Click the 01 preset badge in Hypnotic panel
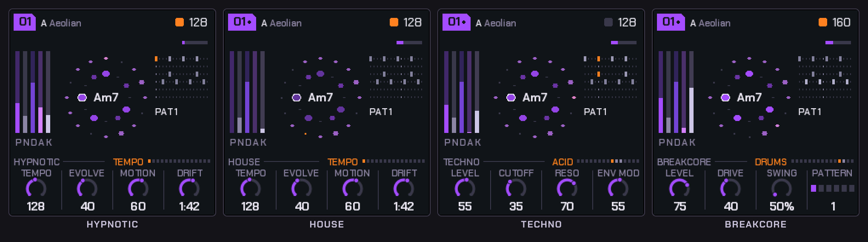This screenshot has height=242, width=868. [25, 22]
